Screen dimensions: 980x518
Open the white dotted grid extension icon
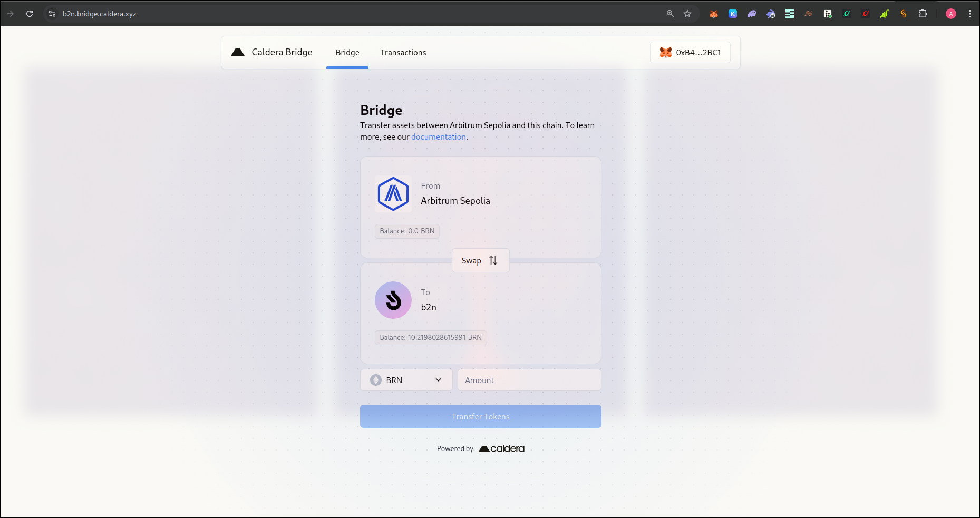828,14
